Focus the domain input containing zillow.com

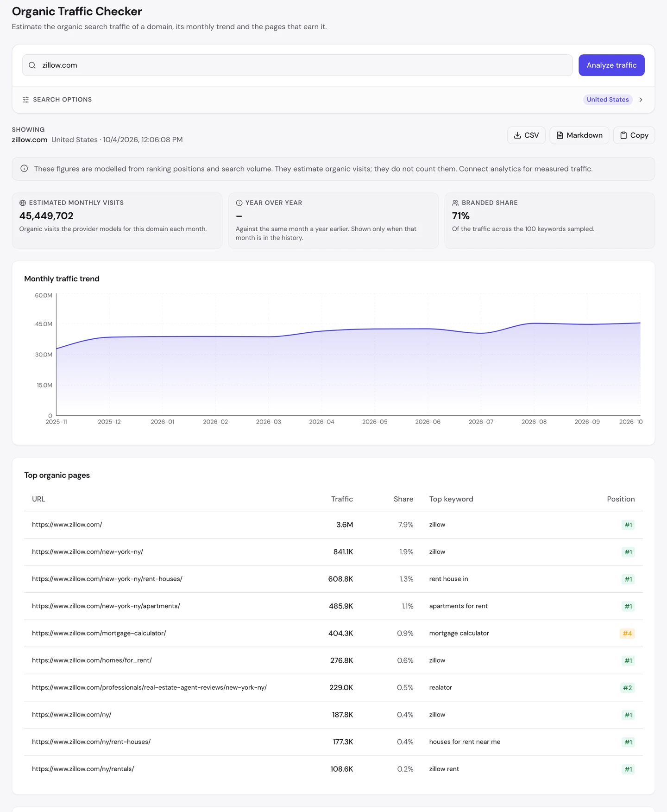tap(297, 65)
